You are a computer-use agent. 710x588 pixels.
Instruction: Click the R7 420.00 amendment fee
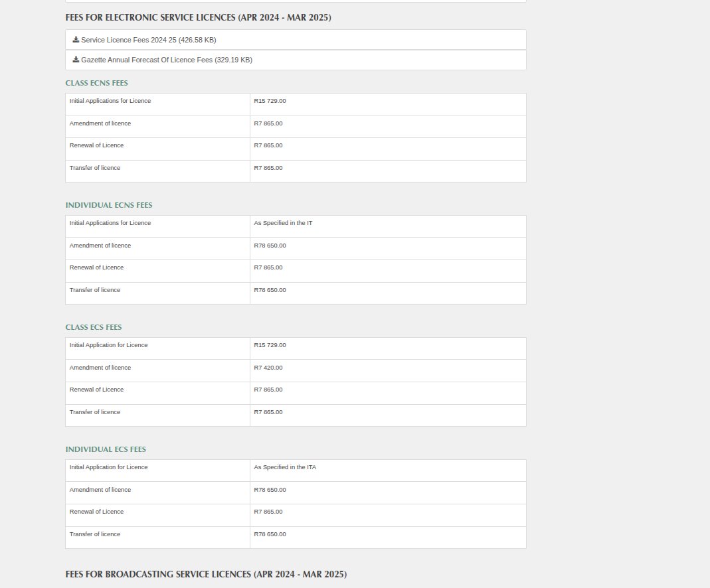coord(268,368)
